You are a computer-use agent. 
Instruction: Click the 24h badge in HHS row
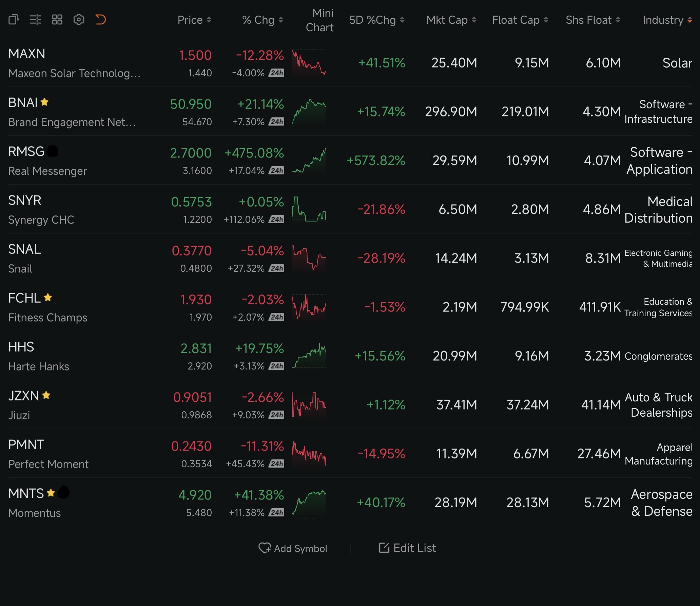click(276, 366)
